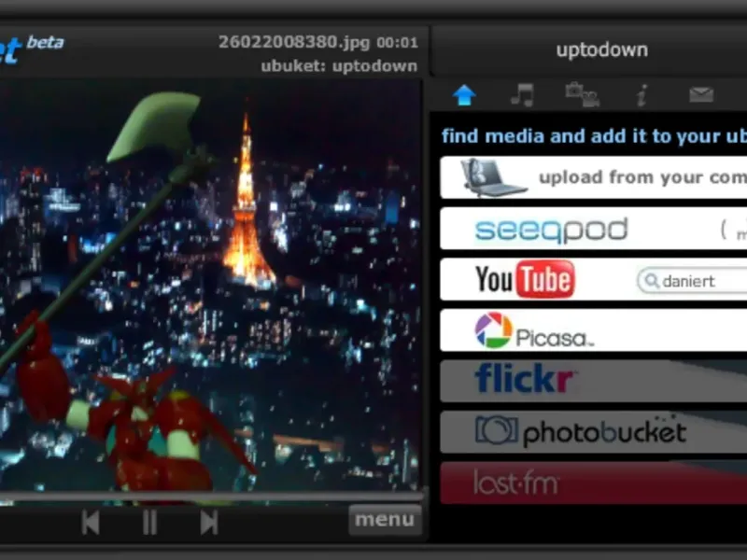This screenshot has width=747, height=560.
Task: Click the 'ubuket: uptodown' label
Action: point(339,66)
